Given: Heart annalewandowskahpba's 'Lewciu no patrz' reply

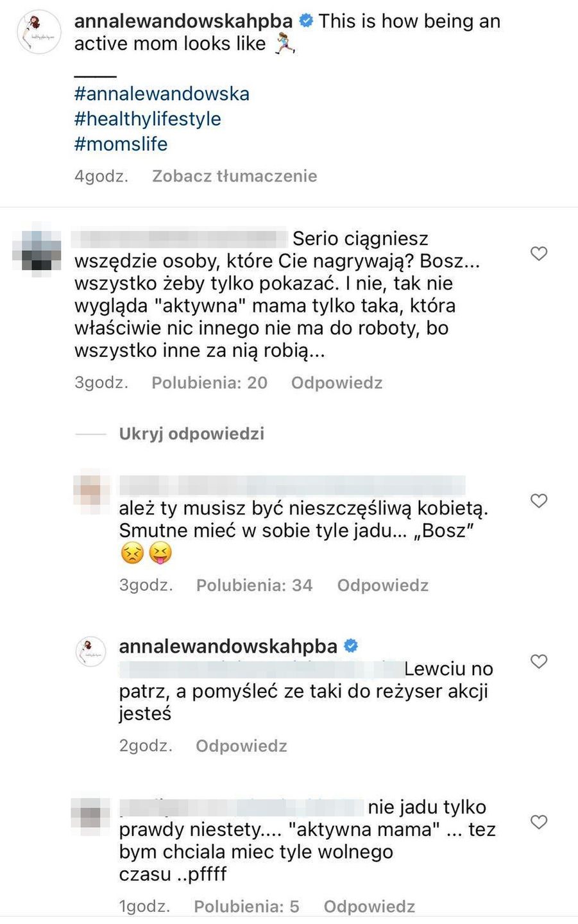Looking at the screenshot, I should click(539, 661).
